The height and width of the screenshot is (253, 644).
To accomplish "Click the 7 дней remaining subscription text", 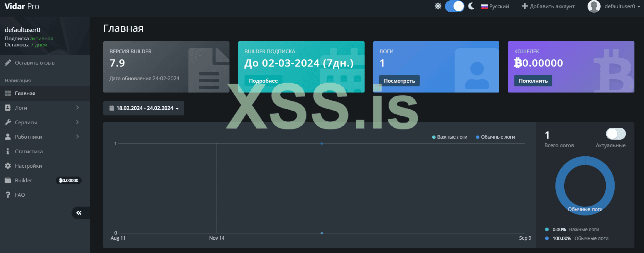I will click(39, 45).
